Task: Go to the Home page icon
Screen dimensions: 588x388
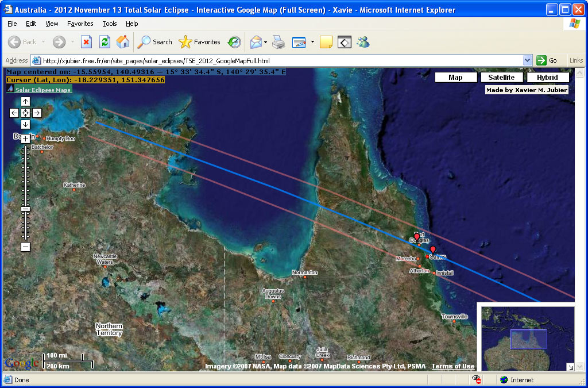Action: (123, 42)
